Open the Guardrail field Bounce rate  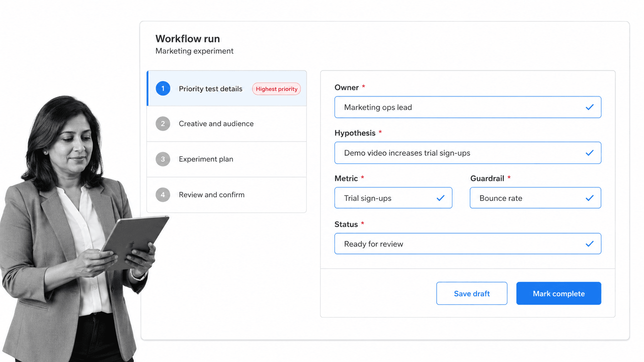pos(535,198)
